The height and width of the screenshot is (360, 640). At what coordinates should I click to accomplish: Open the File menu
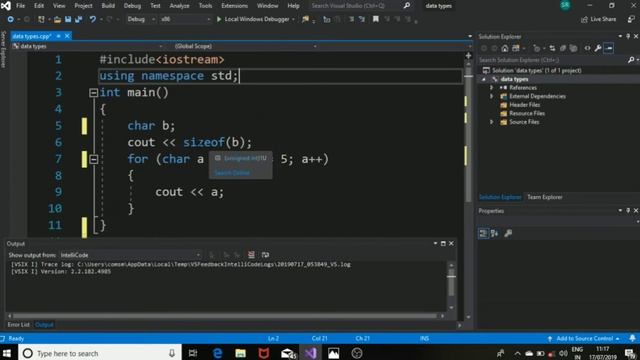click(20, 6)
